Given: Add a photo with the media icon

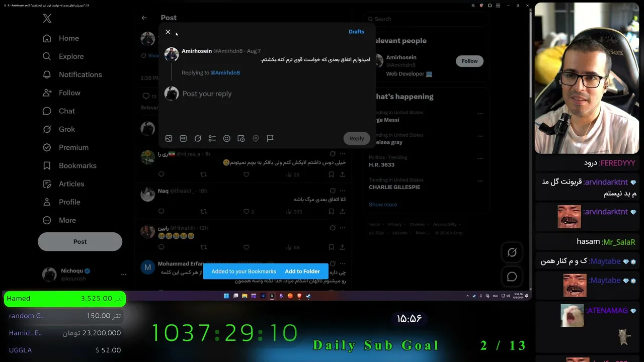Looking at the screenshot, I should point(169,138).
